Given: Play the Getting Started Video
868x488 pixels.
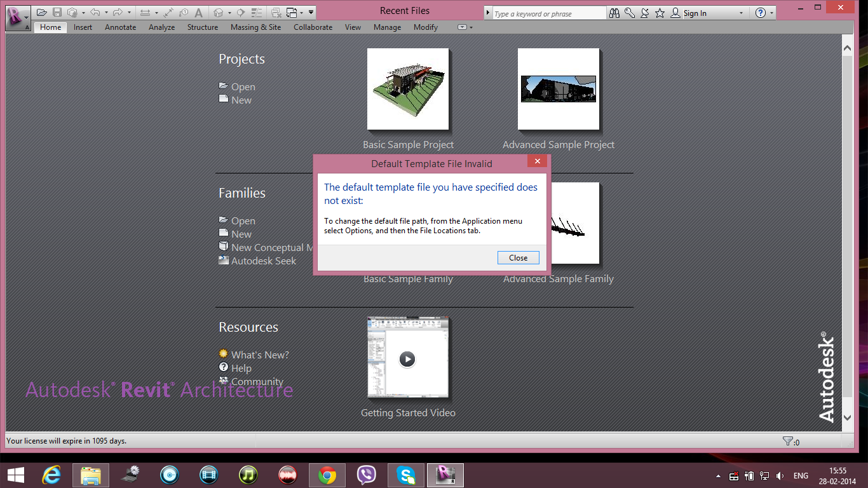Looking at the screenshot, I should point(408,358).
